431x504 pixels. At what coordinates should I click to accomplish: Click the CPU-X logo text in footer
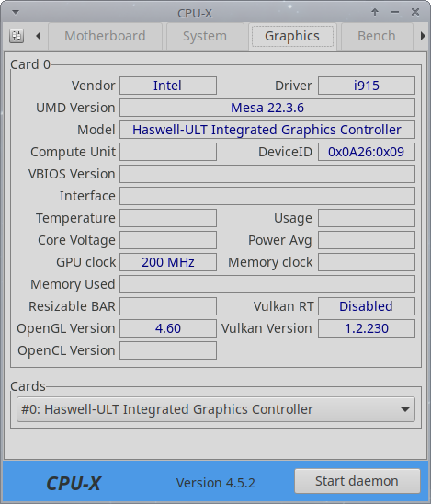click(74, 484)
